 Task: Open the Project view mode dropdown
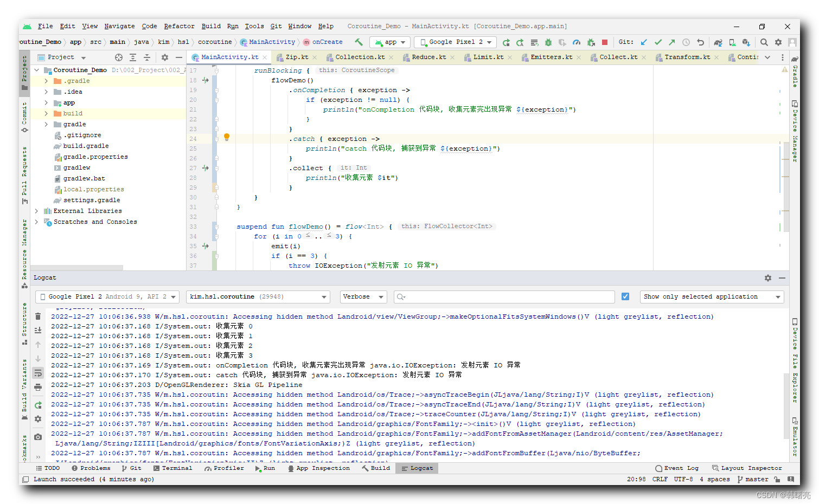(x=62, y=57)
